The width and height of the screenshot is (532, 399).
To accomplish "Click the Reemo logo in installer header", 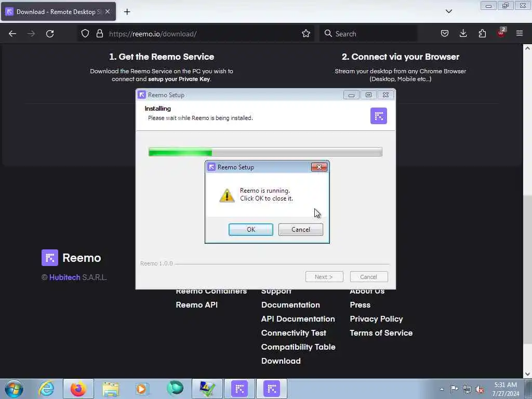I will tap(379, 116).
